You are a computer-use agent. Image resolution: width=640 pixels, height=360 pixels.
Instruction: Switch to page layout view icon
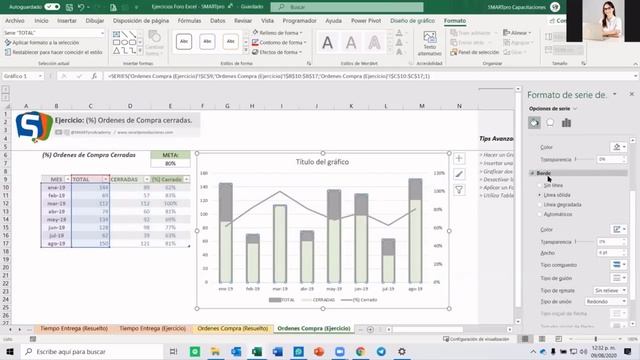[x=542, y=339]
